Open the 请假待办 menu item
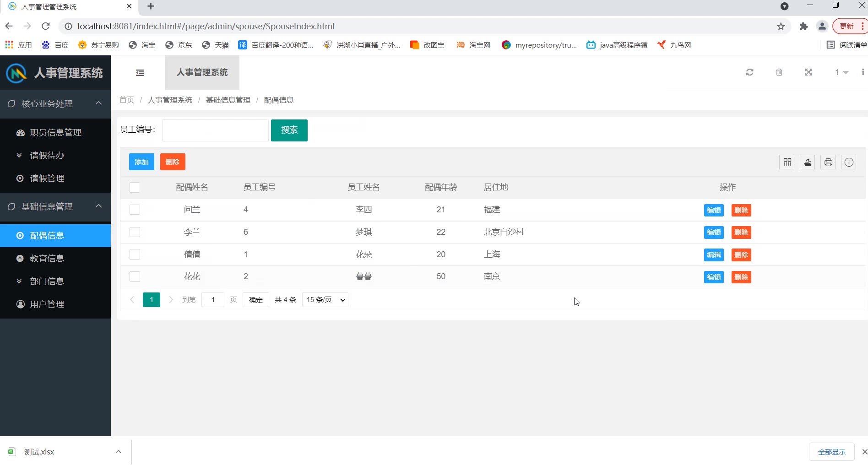The width and height of the screenshot is (868, 465). [55, 156]
